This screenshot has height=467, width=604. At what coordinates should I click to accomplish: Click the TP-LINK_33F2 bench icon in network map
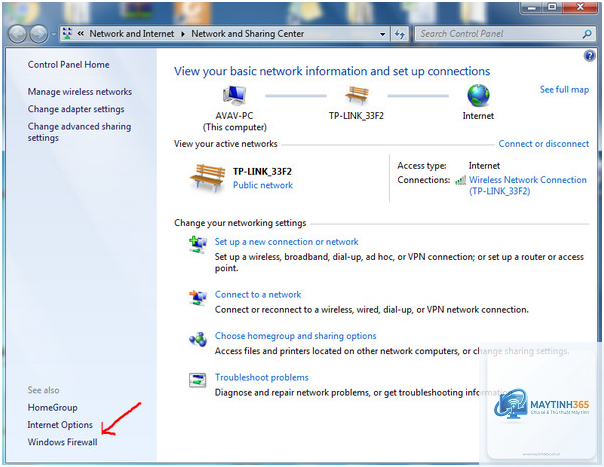click(x=357, y=95)
